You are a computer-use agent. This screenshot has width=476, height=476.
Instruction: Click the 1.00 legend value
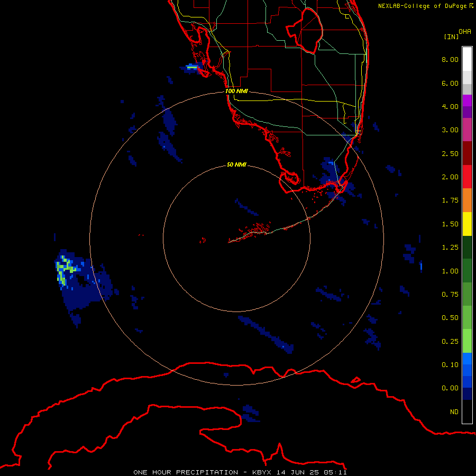[x=450, y=271]
